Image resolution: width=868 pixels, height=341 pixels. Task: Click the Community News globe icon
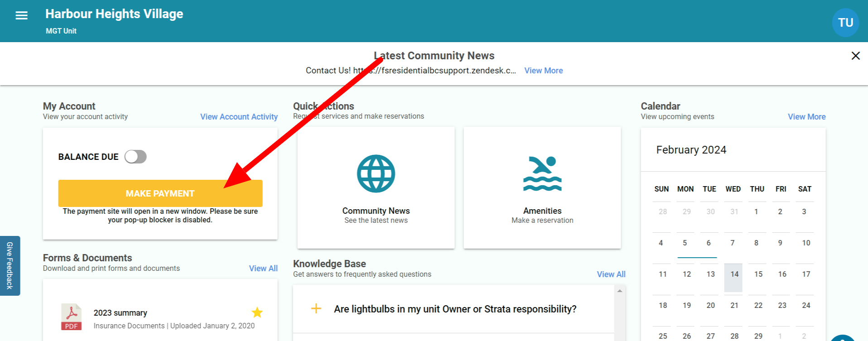[376, 174]
